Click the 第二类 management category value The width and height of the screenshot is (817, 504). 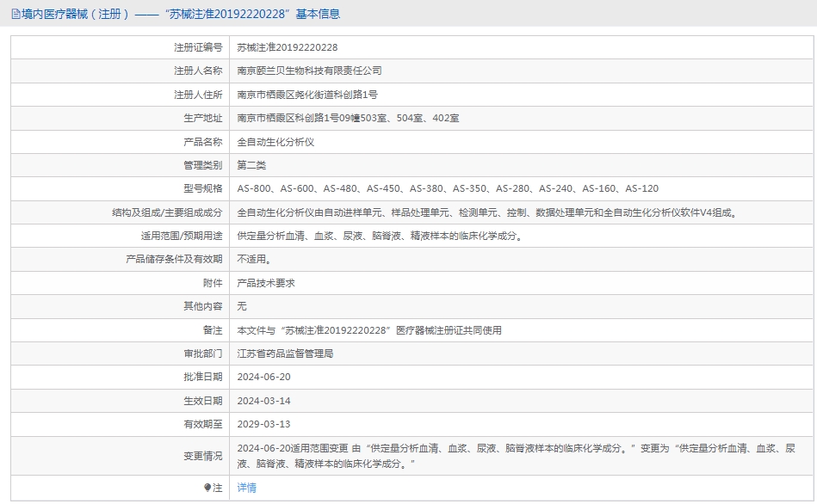251,165
